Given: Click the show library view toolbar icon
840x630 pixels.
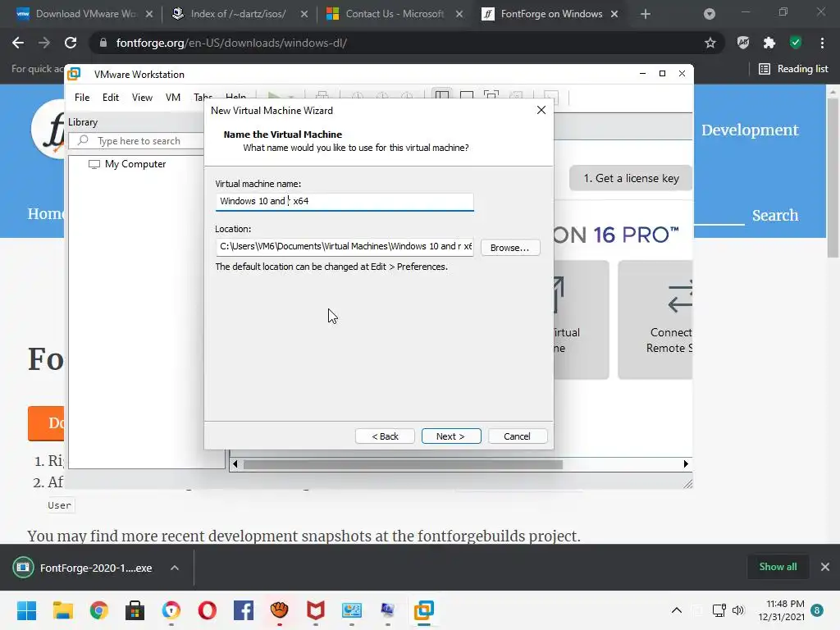Looking at the screenshot, I should (442, 96).
